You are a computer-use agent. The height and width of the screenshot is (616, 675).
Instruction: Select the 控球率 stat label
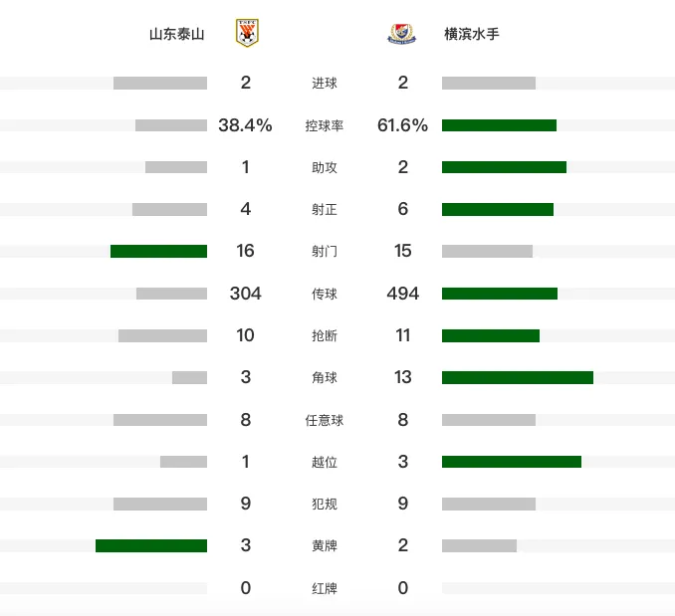click(325, 125)
